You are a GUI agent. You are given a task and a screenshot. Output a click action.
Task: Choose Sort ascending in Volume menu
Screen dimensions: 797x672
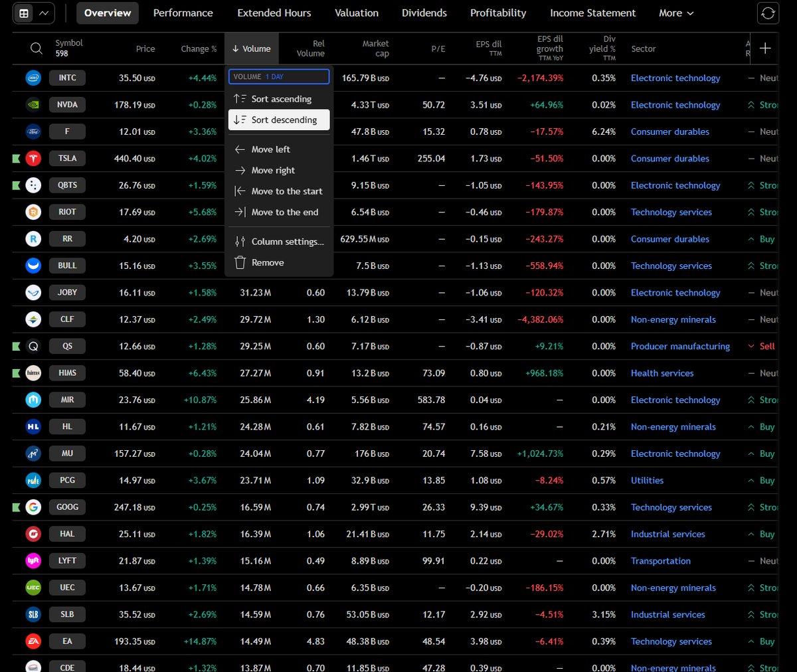pyautogui.click(x=279, y=99)
